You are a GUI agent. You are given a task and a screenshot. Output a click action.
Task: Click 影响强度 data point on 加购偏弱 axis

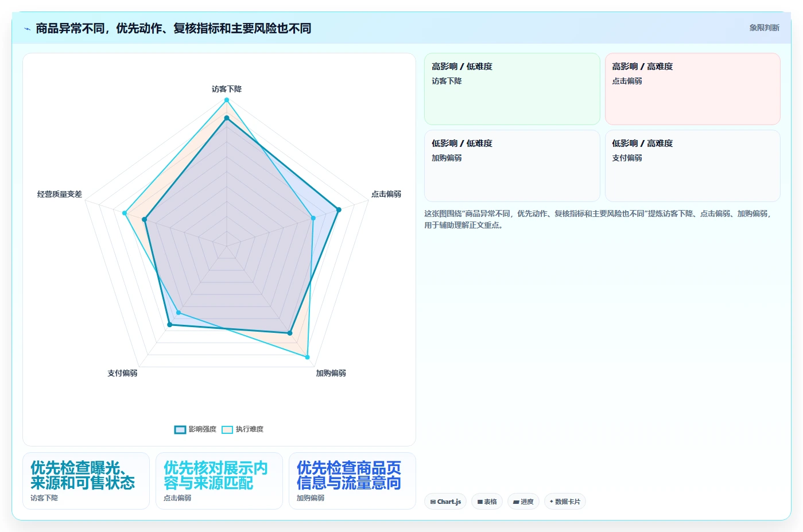coord(290,333)
